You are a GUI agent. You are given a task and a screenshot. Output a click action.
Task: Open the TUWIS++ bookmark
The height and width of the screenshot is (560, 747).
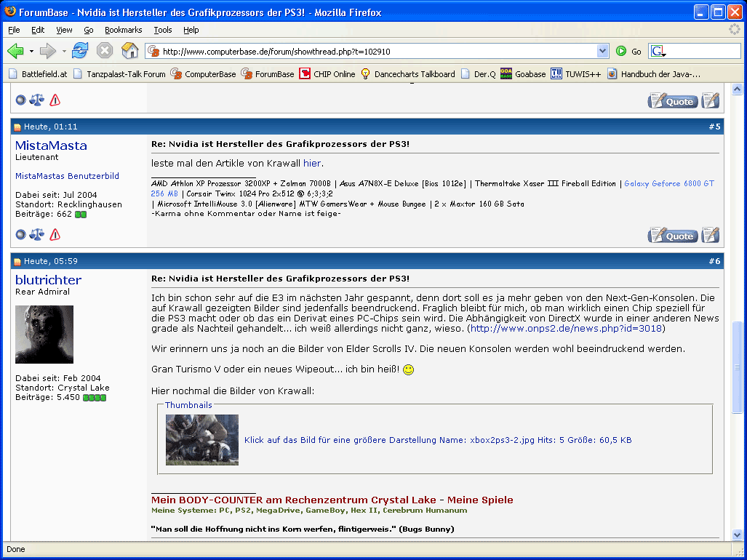point(576,73)
